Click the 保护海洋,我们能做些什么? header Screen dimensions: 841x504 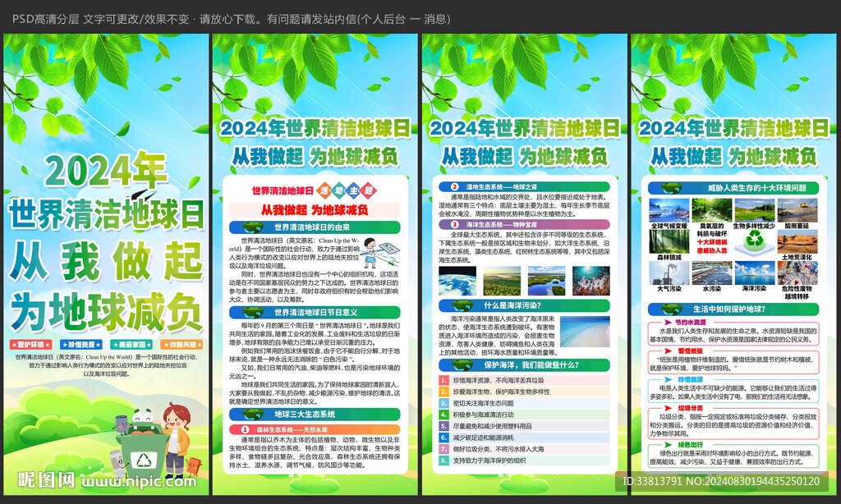coord(524,365)
